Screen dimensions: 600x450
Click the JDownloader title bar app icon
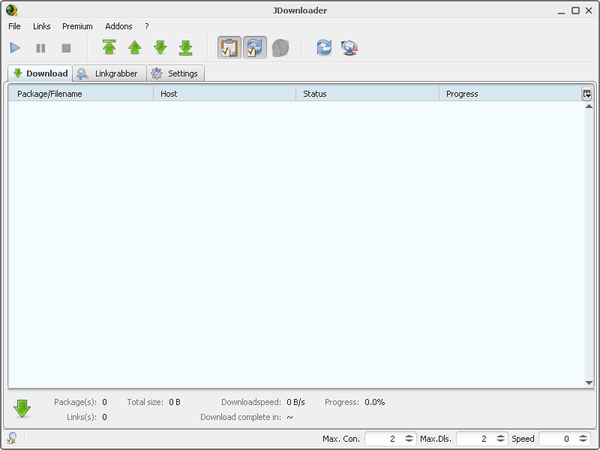(11, 10)
